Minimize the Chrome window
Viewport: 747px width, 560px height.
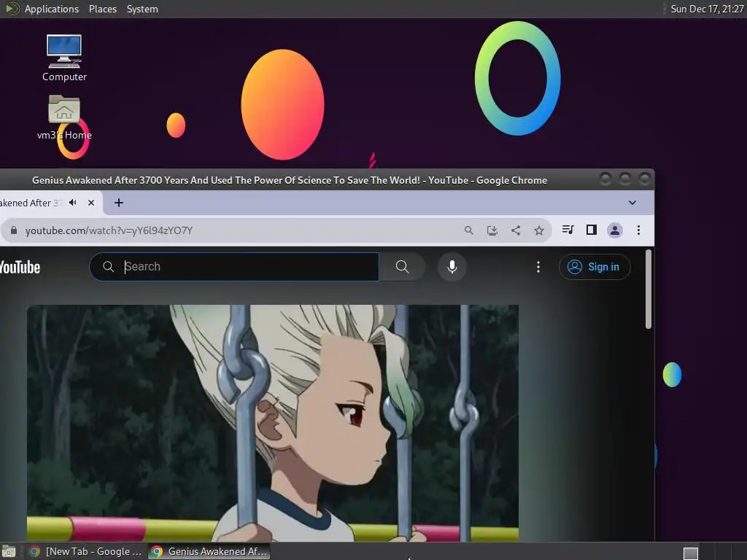click(x=605, y=179)
